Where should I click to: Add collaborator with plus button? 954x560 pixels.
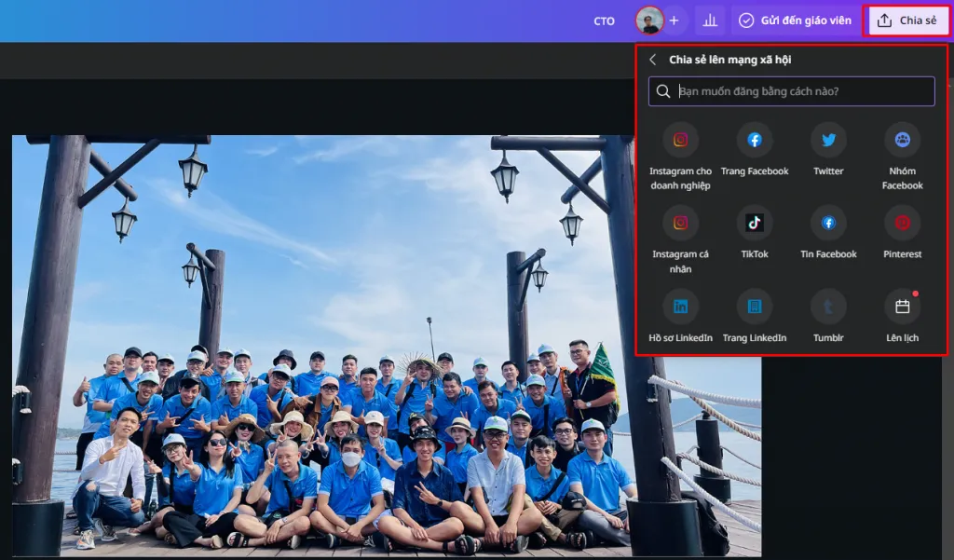674,20
